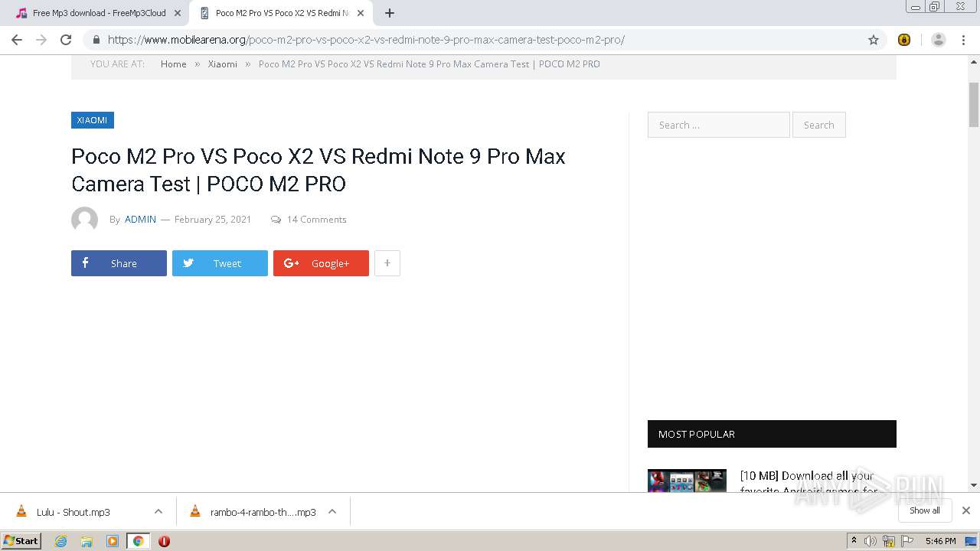Image resolution: width=980 pixels, height=551 pixels.
Task: Tweet this article
Action: pos(220,263)
